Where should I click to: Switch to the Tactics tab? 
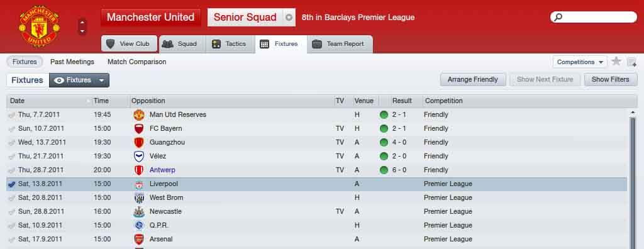(230, 44)
